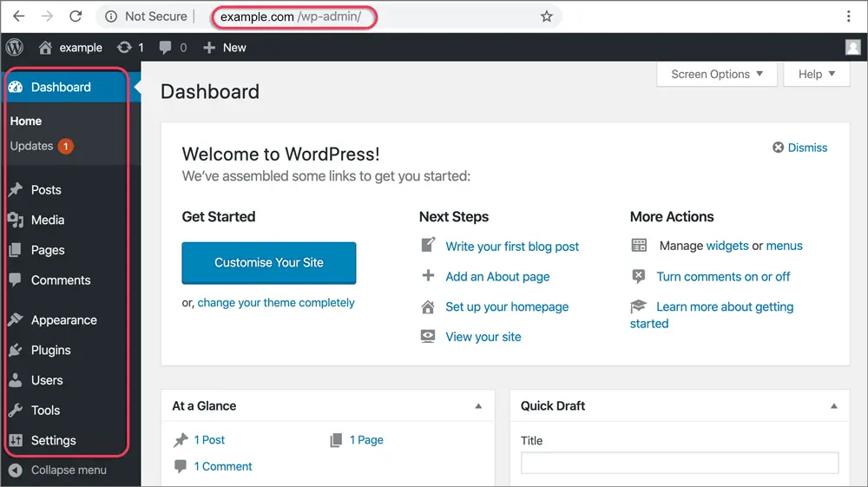Collapse the At a Glance panel
The height and width of the screenshot is (487, 868).
478,406
